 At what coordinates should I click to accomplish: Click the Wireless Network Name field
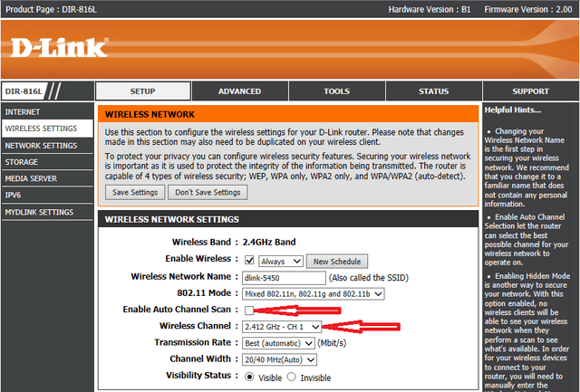point(284,278)
